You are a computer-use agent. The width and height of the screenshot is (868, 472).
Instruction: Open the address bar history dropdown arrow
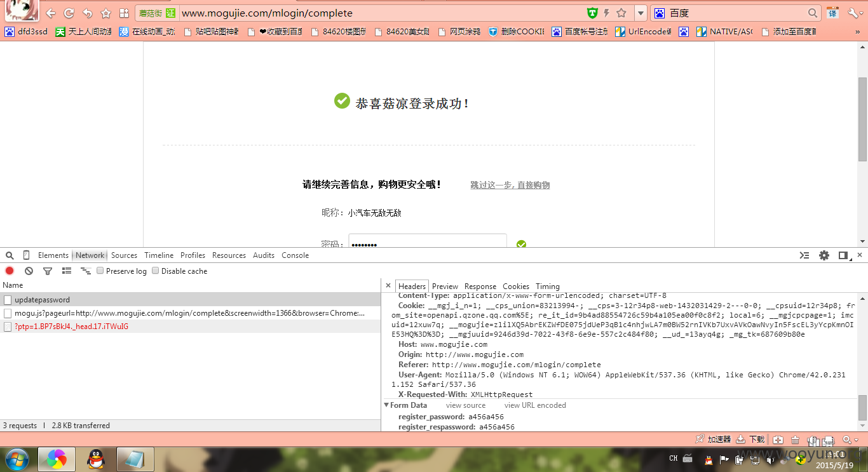point(641,13)
